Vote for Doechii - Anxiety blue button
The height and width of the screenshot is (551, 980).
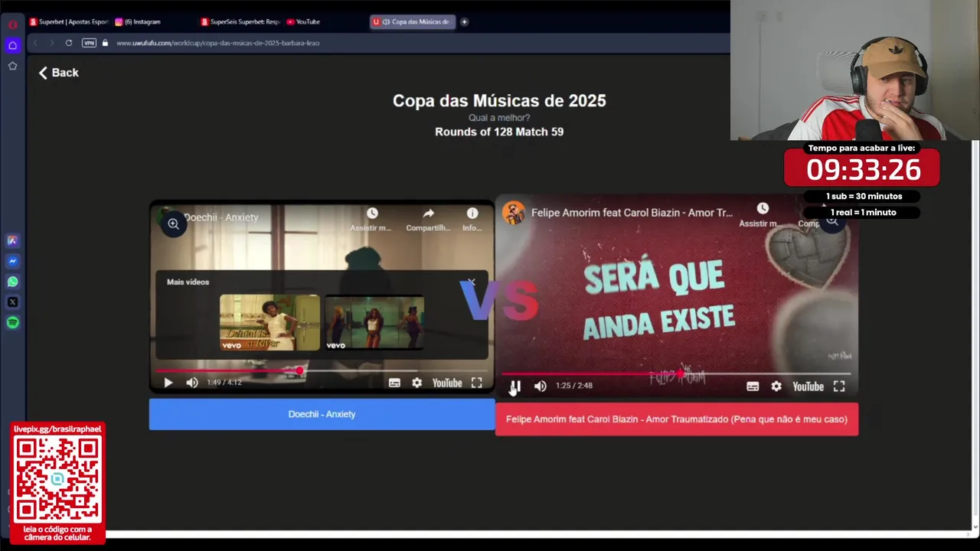click(x=322, y=414)
